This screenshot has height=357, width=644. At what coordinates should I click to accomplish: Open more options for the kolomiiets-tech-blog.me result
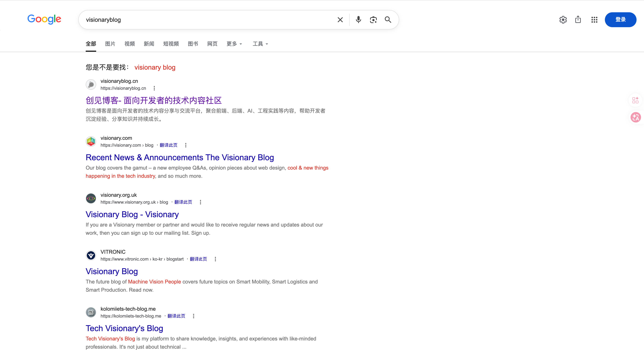pyautogui.click(x=193, y=316)
